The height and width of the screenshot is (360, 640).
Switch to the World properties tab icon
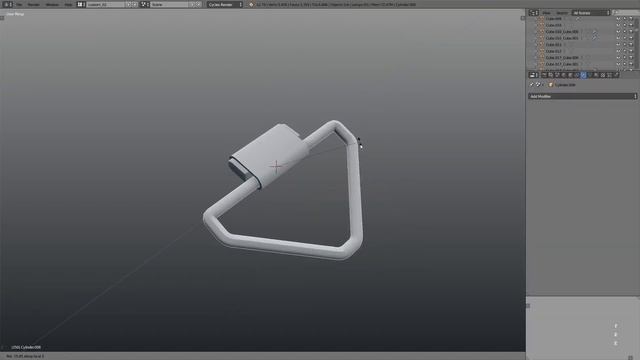(x=564, y=75)
